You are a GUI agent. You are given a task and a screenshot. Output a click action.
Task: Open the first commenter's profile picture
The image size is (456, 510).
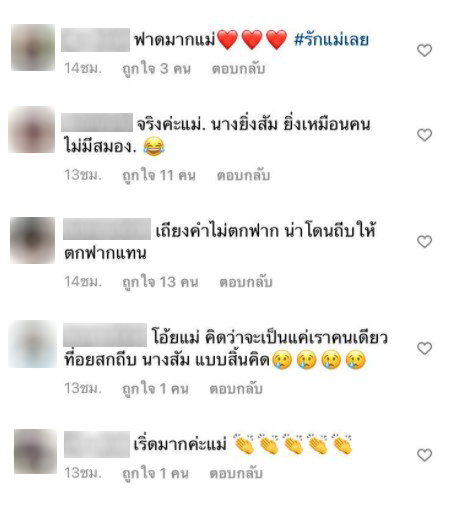coord(33,47)
